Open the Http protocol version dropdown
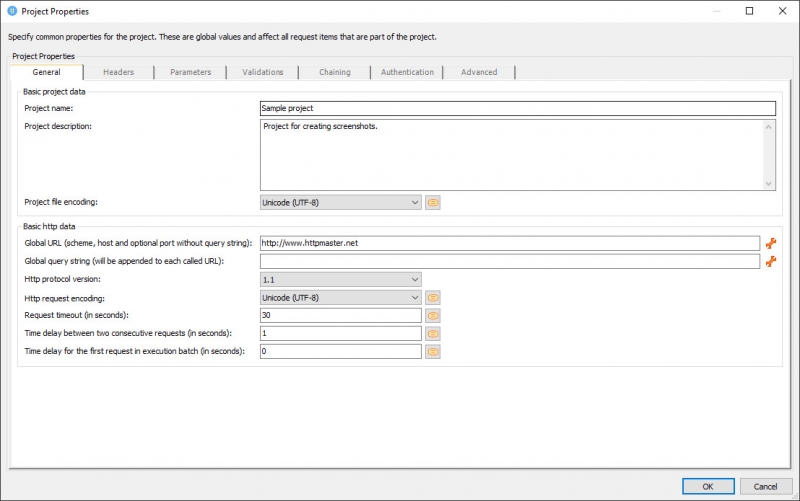 pos(340,280)
